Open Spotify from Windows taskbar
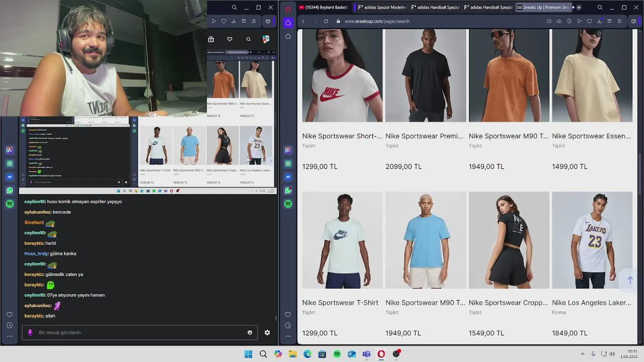Image resolution: width=644 pixels, height=362 pixels. pyautogui.click(x=337, y=354)
